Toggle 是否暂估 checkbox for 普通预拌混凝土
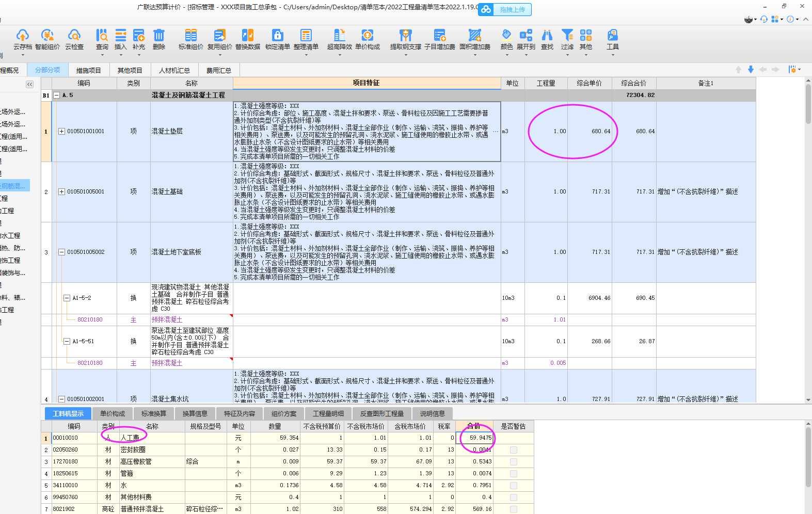This screenshot has width=812, height=514. click(x=513, y=509)
